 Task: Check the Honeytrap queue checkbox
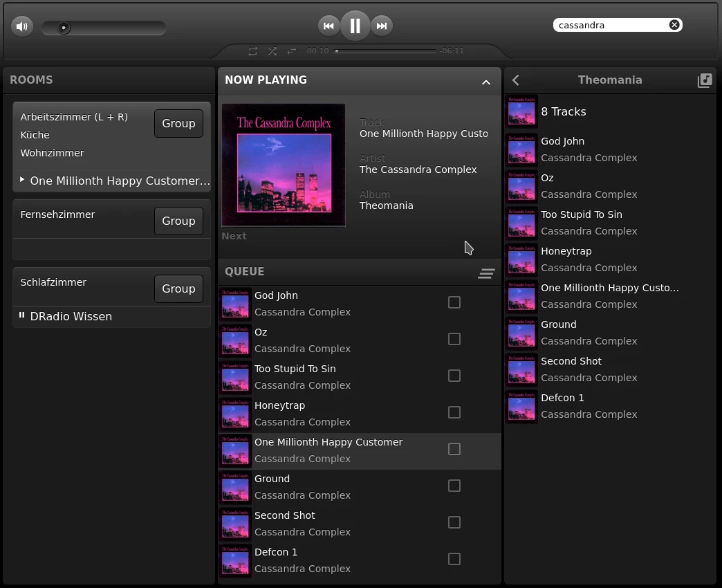point(454,412)
